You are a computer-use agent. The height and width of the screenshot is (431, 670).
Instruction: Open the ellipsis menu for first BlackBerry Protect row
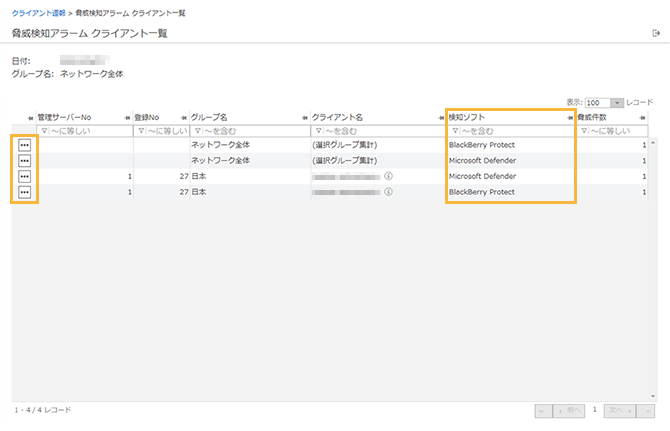coord(24,145)
